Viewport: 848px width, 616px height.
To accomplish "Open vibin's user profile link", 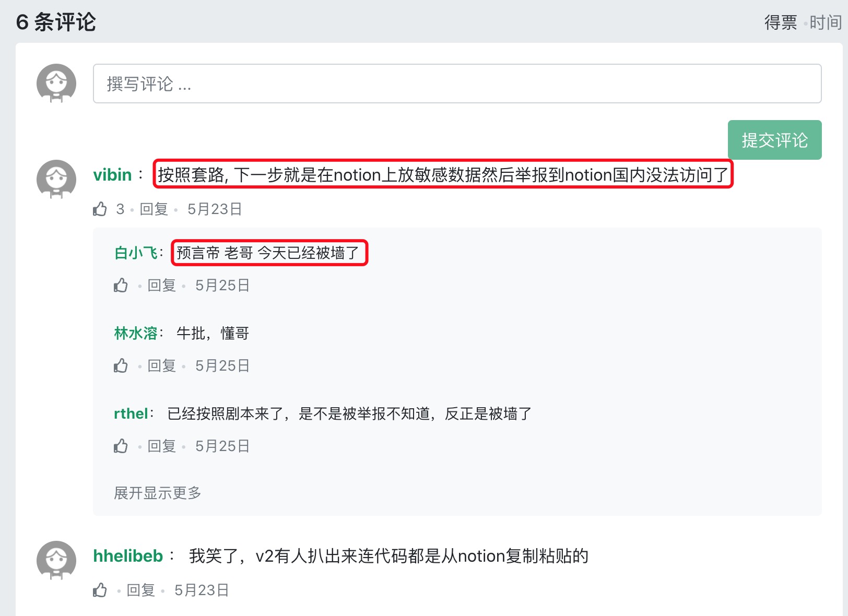I will pos(112,175).
